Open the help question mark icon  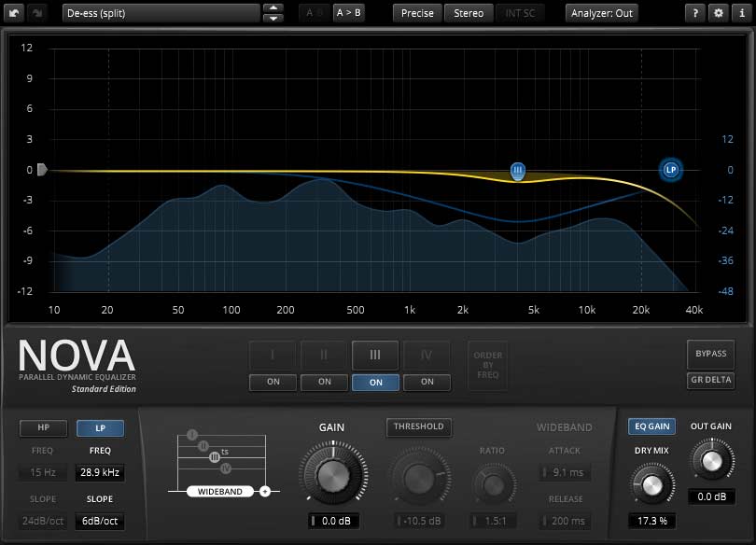point(695,13)
